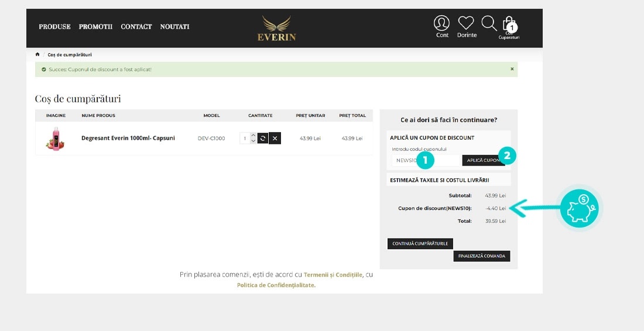
Task: Remove product with the X icon
Action: [275, 138]
